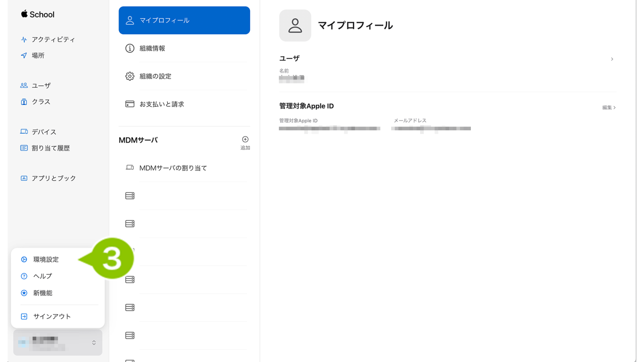The height and width of the screenshot is (362, 644).
Task: Click サインアウト to sign out
Action: 52,316
